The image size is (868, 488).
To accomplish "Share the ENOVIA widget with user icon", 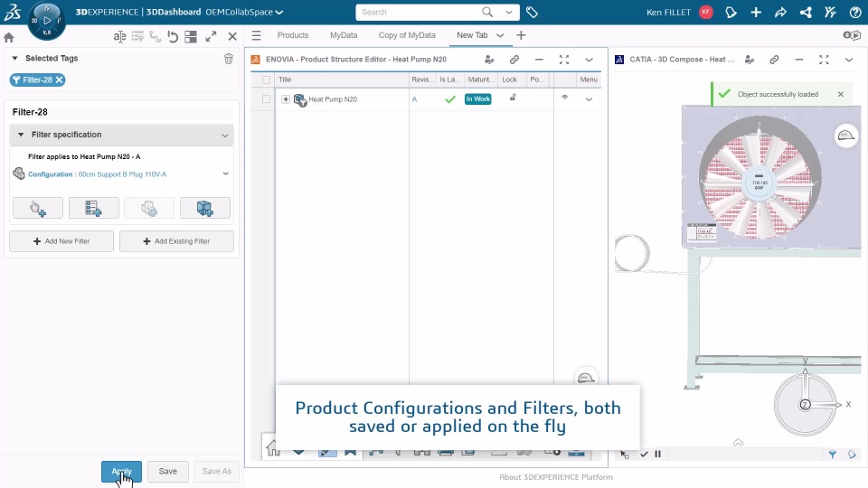I will coord(489,60).
